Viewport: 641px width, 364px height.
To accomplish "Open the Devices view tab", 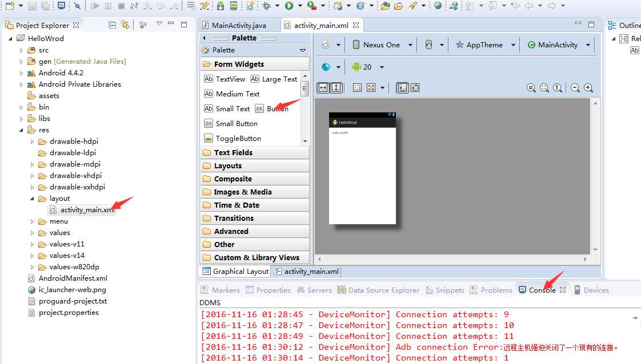I will click(591, 290).
